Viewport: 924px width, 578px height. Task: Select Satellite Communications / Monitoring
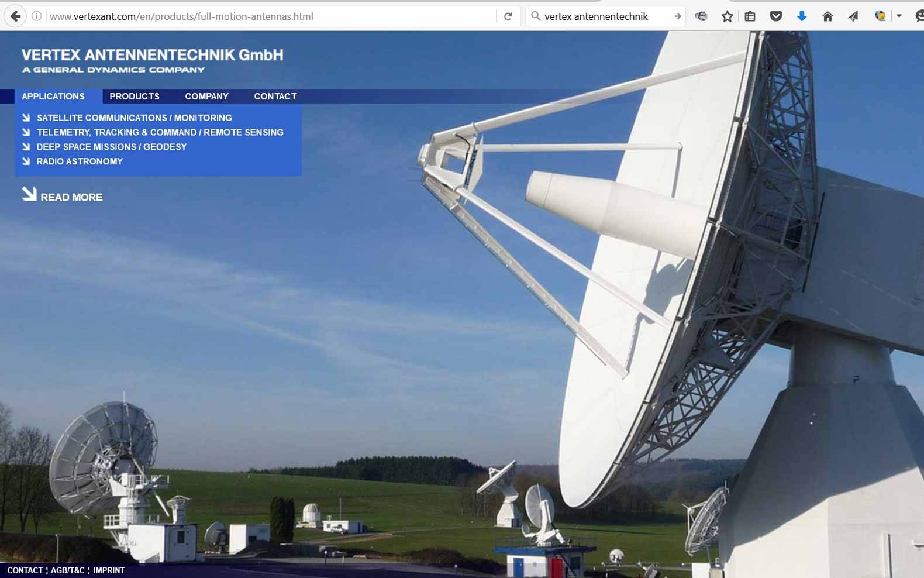(134, 118)
